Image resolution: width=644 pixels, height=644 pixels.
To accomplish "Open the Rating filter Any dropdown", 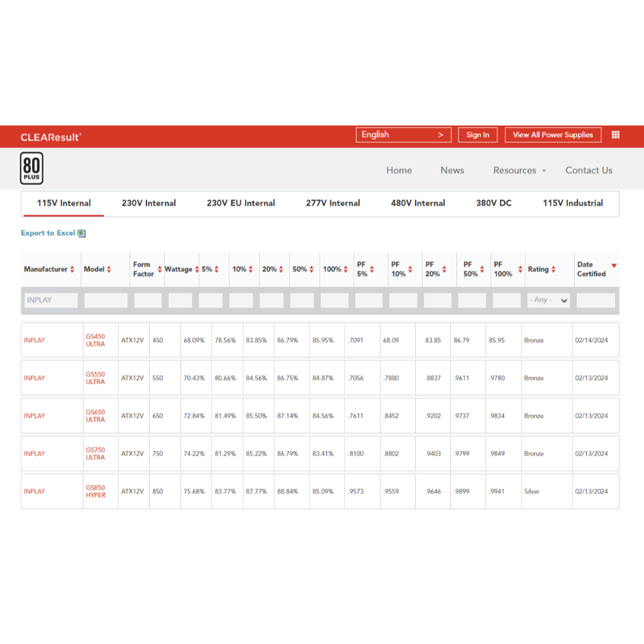I will point(548,301).
